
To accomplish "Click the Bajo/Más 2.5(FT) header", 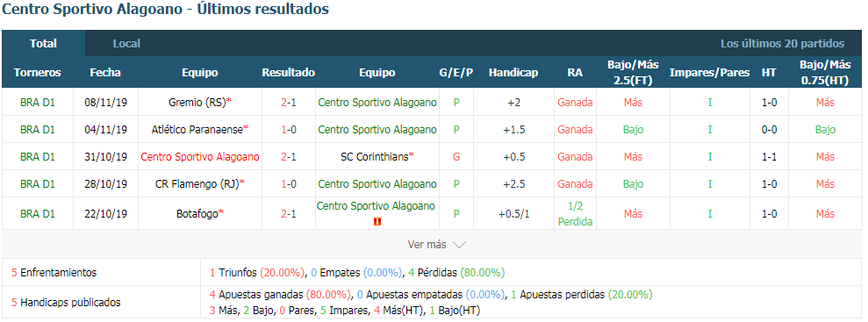I will click(632, 73).
